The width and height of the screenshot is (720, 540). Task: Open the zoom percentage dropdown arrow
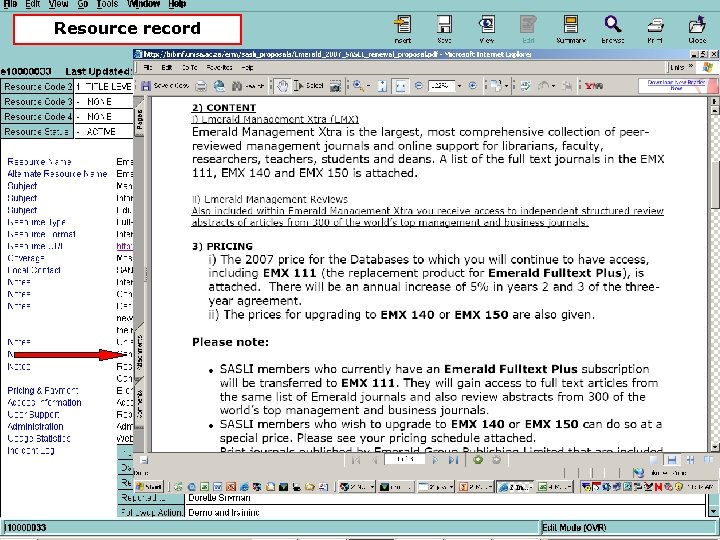point(459,86)
